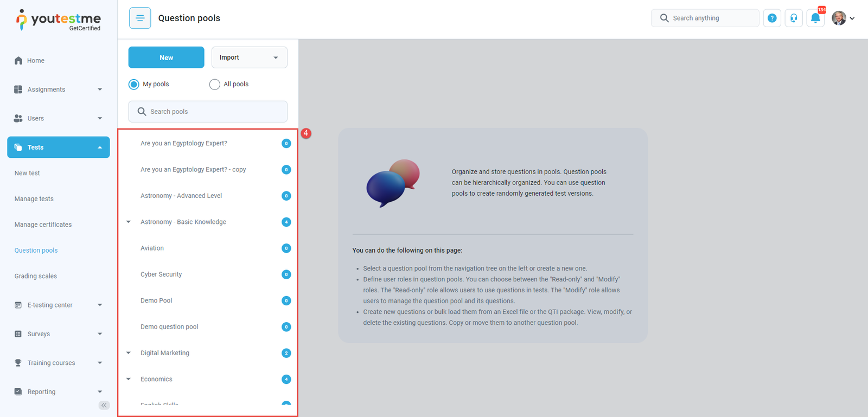The height and width of the screenshot is (417, 868).
Task: Select the Cyber Security pool
Action: [161, 274]
